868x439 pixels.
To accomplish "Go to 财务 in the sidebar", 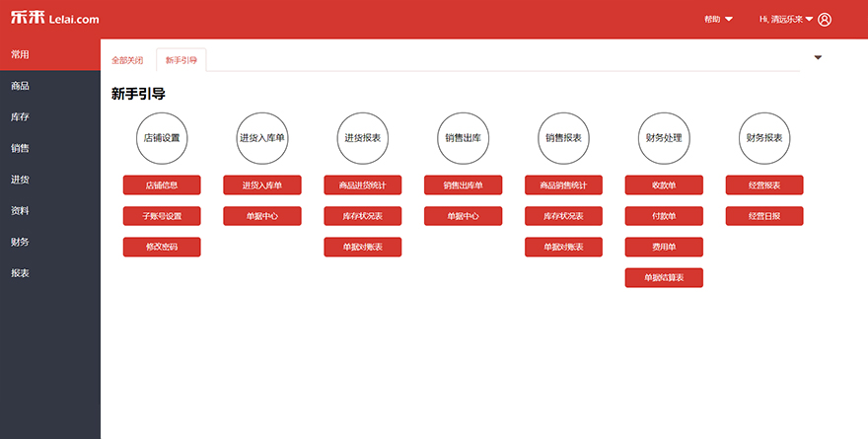I will tap(20, 242).
